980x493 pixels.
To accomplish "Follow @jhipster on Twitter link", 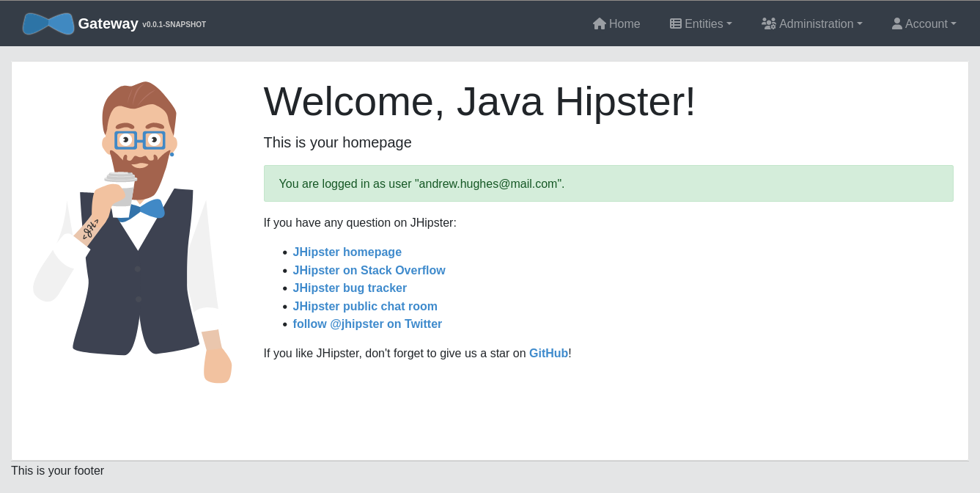I will pyautogui.click(x=367, y=324).
